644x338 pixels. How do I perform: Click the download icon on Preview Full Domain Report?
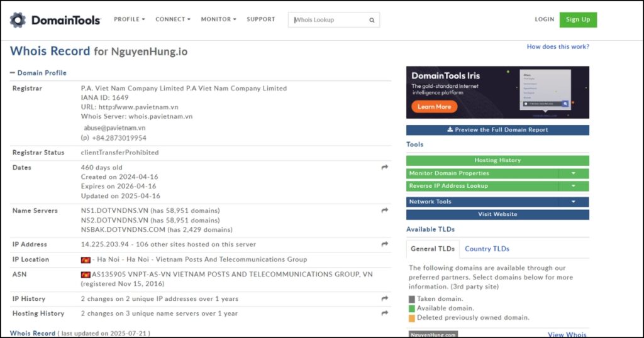pyautogui.click(x=450, y=129)
